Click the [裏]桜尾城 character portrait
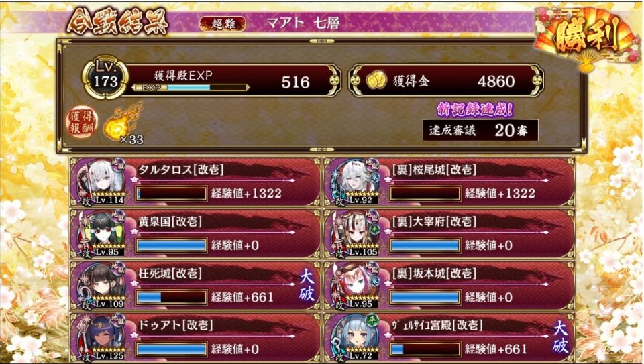The width and height of the screenshot is (644, 364). pyautogui.click(x=356, y=181)
